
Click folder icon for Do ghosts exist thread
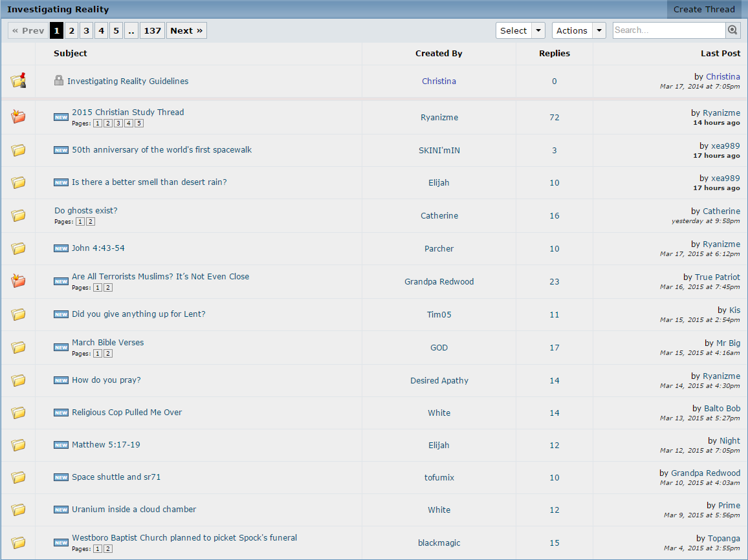(x=18, y=215)
